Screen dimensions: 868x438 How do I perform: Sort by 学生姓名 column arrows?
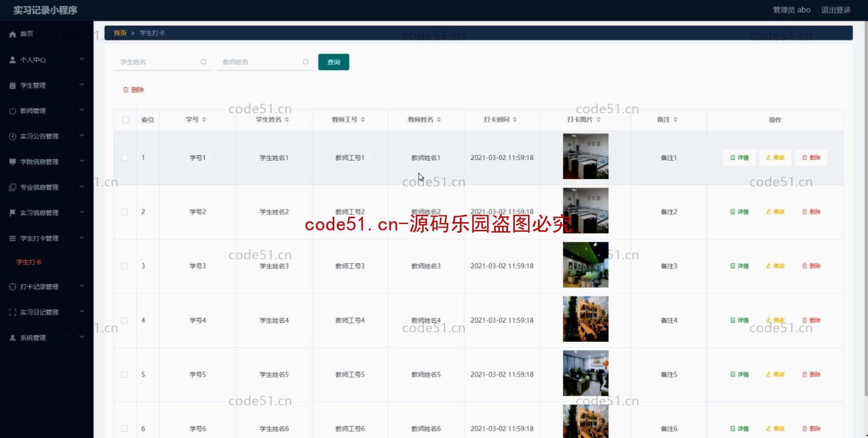[x=287, y=119]
